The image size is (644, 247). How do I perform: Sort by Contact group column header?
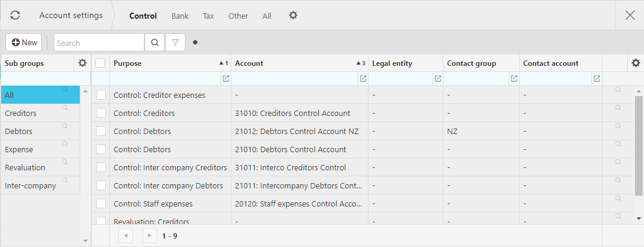481,63
